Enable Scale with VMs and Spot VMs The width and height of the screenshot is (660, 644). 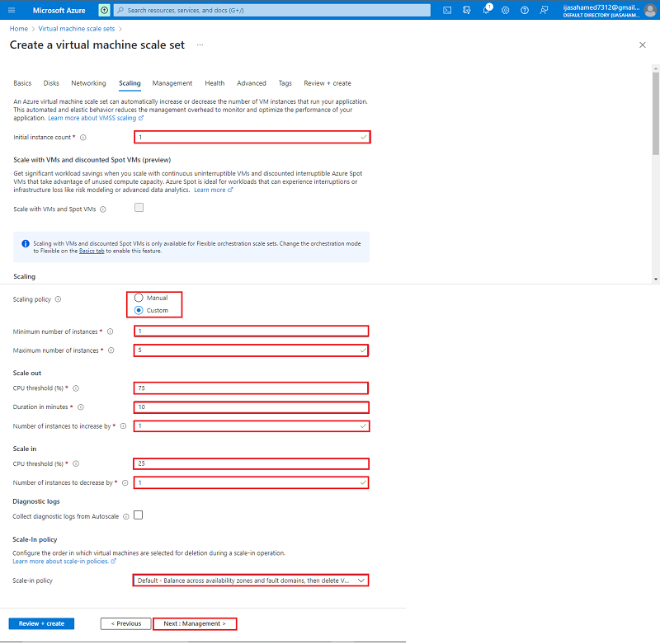pos(139,208)
